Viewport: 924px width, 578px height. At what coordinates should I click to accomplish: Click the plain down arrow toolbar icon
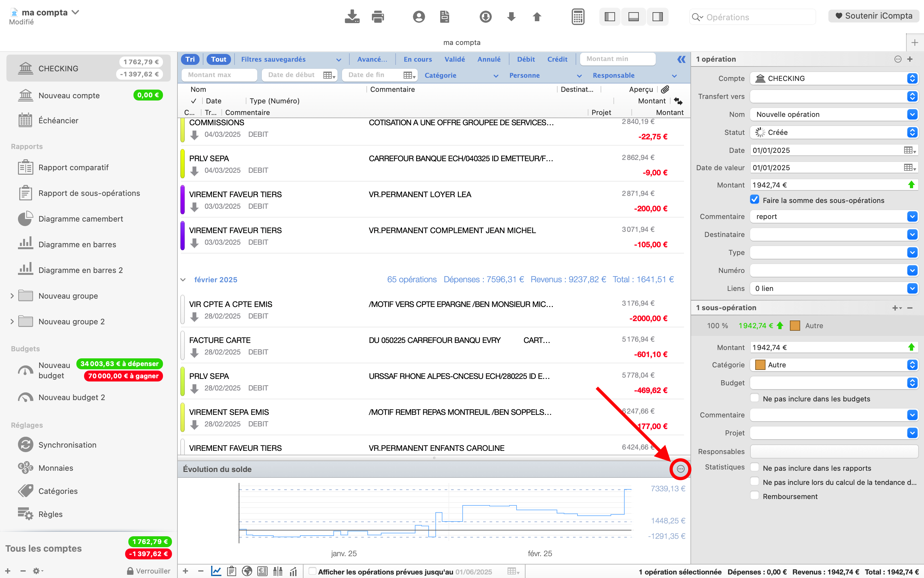click(511, 16)
